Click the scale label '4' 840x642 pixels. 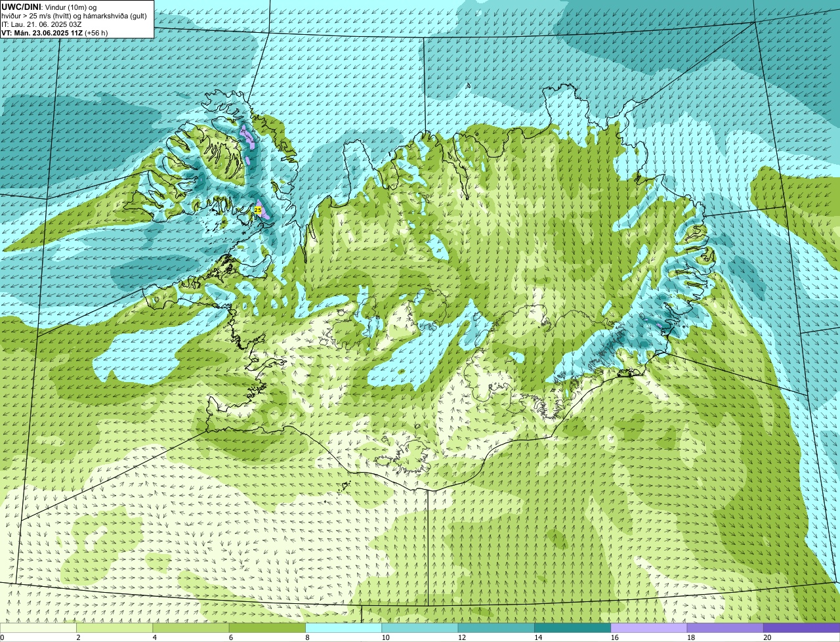(x=154, y=637)
